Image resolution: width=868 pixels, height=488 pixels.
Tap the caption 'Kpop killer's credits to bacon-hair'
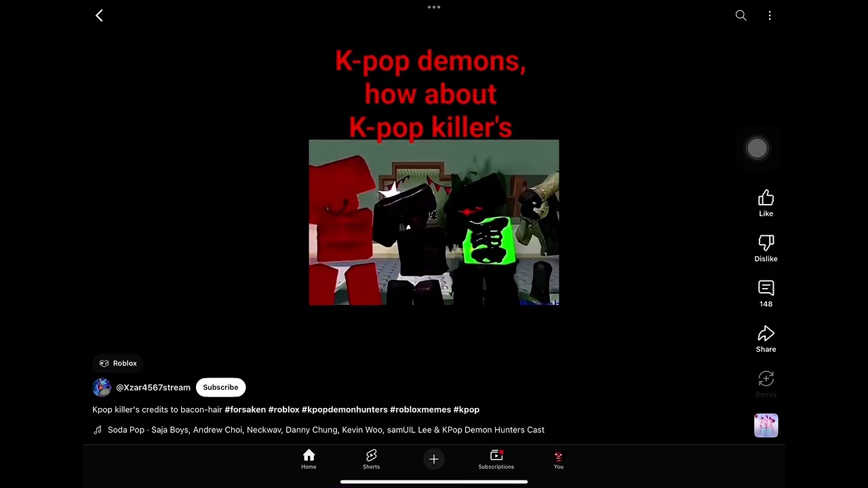pyautogui.click(x=157, y=409)
